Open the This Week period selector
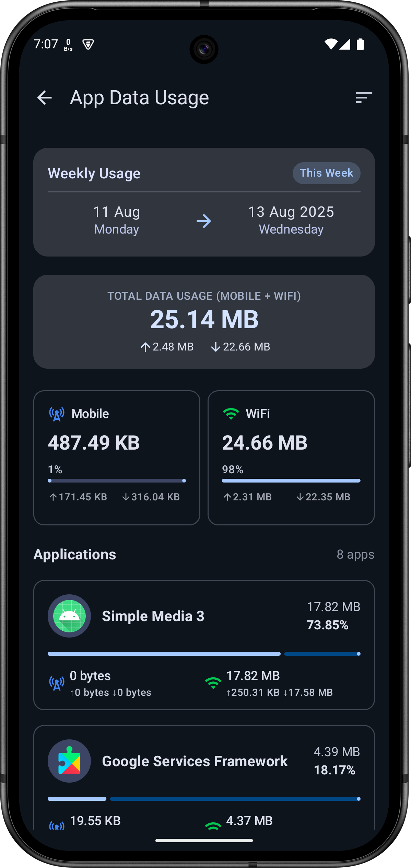 326,173
